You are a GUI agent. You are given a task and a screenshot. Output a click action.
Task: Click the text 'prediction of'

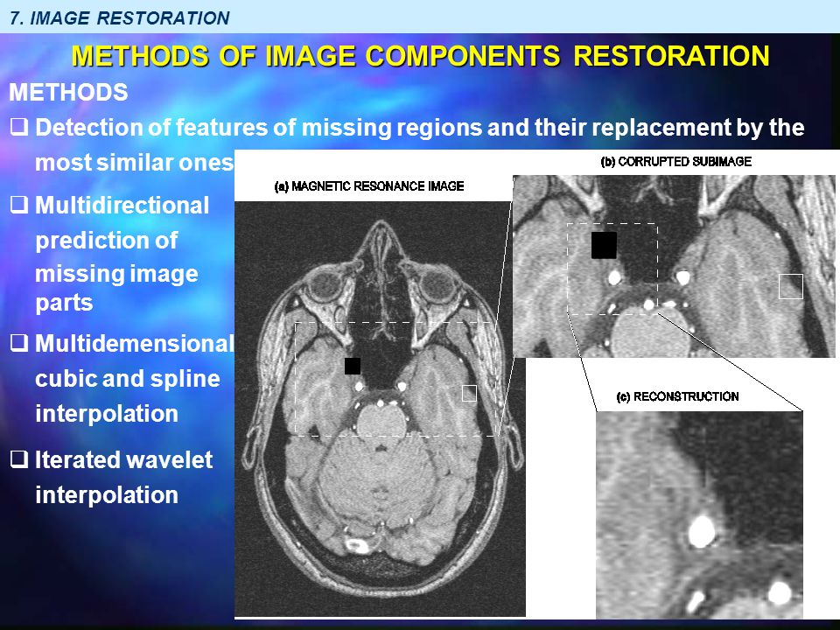(x=106, y=241)
